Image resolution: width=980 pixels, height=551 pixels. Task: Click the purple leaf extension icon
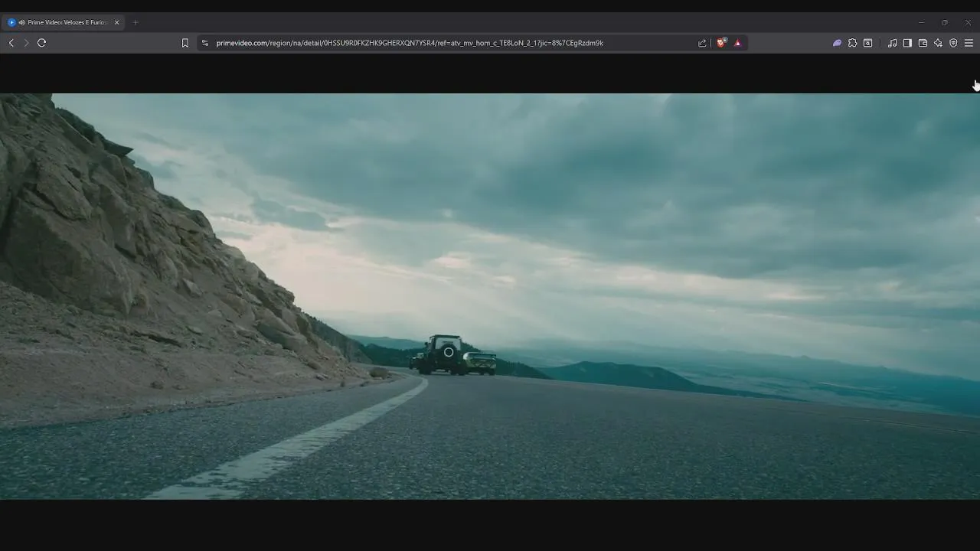click(x=837, y=43)
